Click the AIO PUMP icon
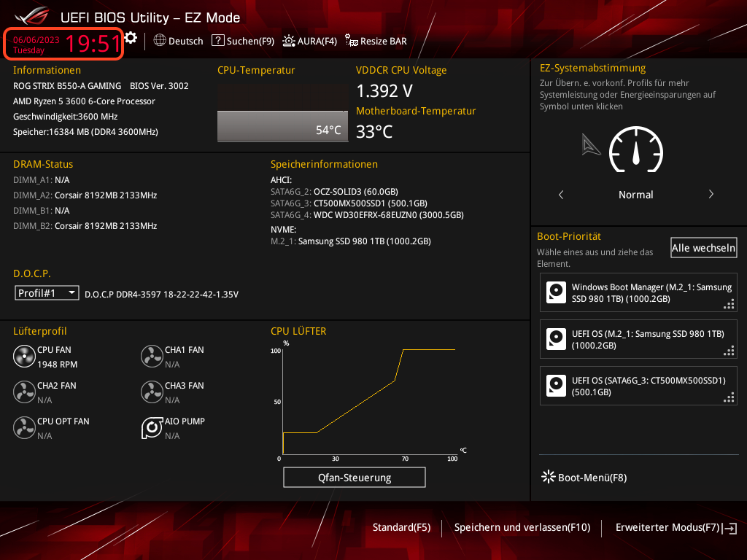 point(152,427)
